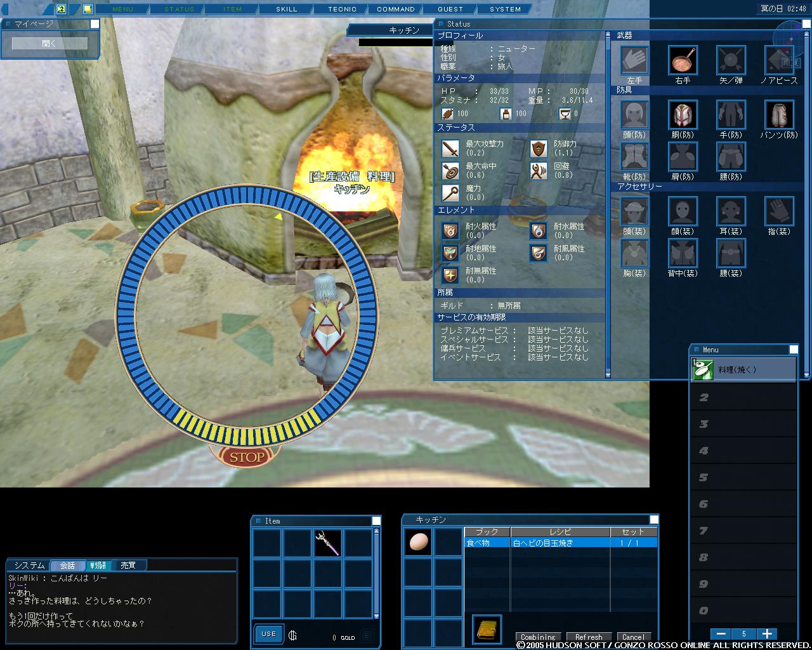Screen dimensions: 812x650
Task: Select the chest accessory 胸(装) slot
Action: (634, 253)
